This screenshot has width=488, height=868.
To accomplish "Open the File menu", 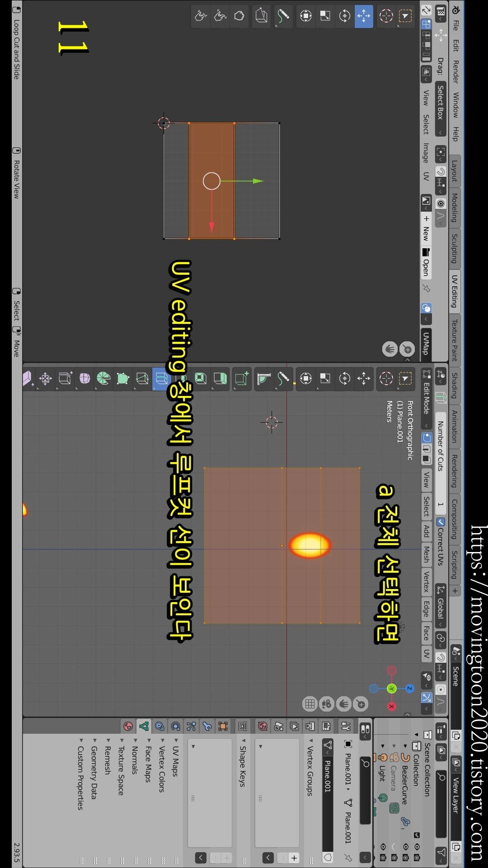I will click(x=455, y=25).
